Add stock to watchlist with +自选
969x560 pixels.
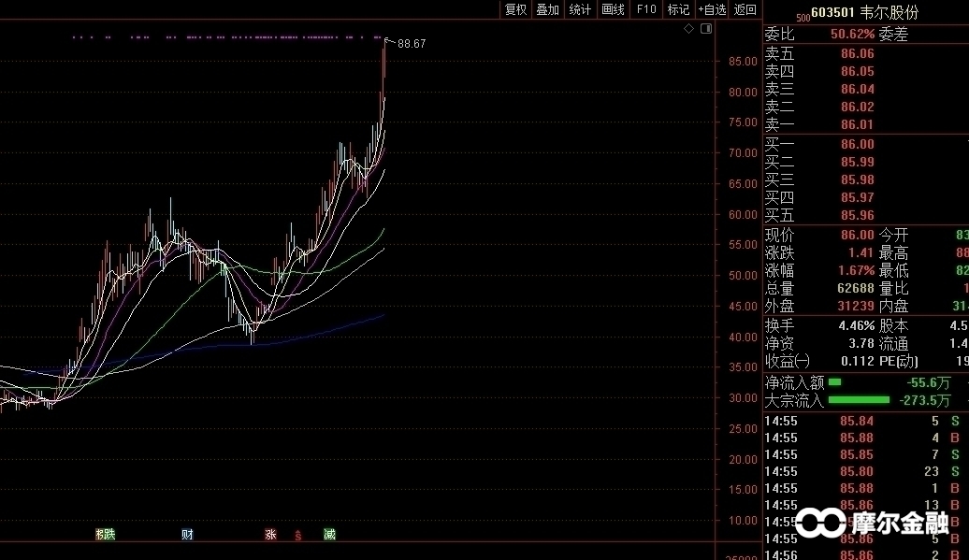tap(712, 9)
